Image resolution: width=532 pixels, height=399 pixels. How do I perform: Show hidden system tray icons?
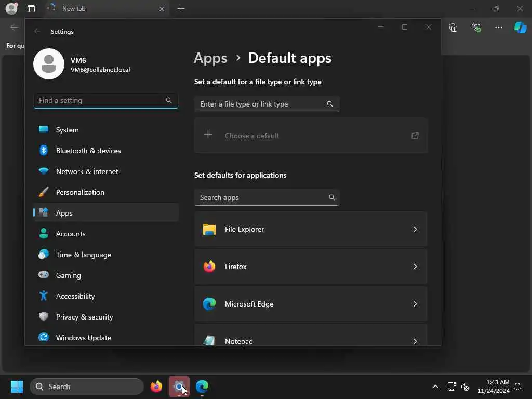(x=435, y=387)
